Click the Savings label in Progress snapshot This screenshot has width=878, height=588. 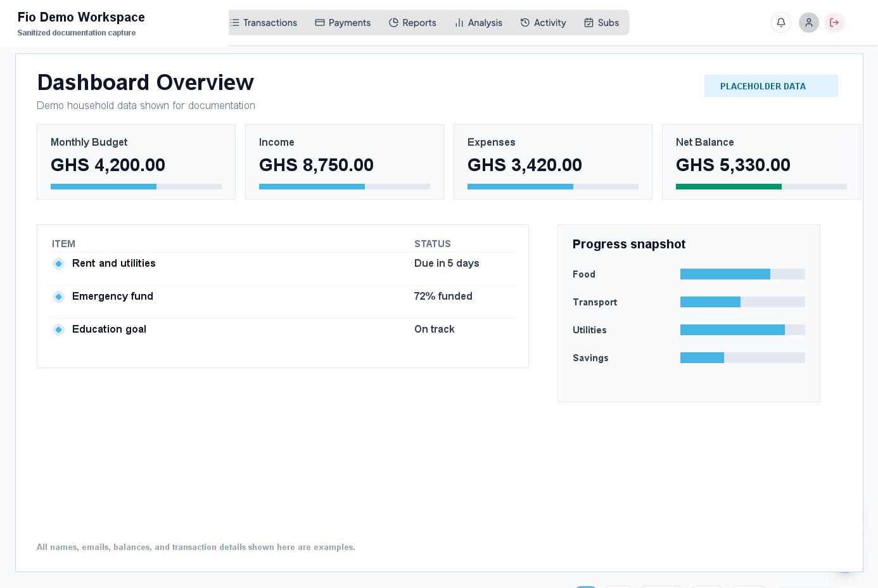click(x=590, y=358)
